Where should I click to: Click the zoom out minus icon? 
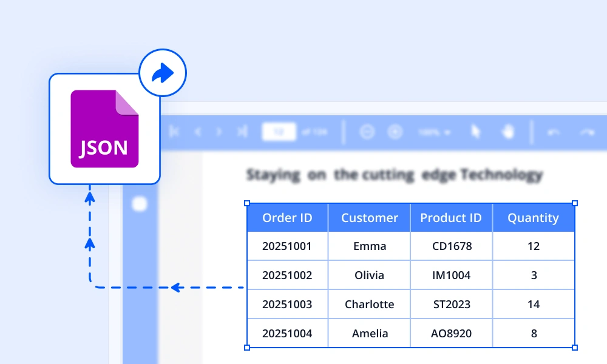(367, 132)
